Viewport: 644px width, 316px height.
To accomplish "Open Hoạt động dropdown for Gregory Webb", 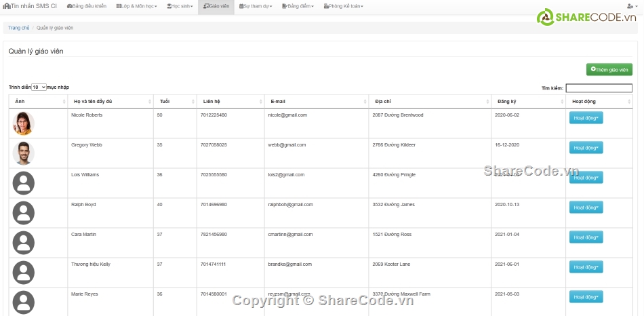I will coord(586,148).
